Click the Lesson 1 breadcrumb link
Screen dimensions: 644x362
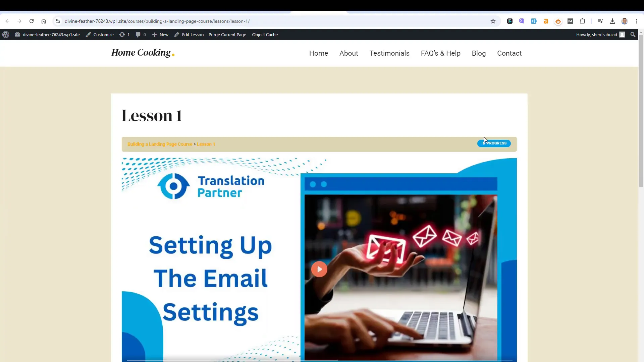pos(206,144)
